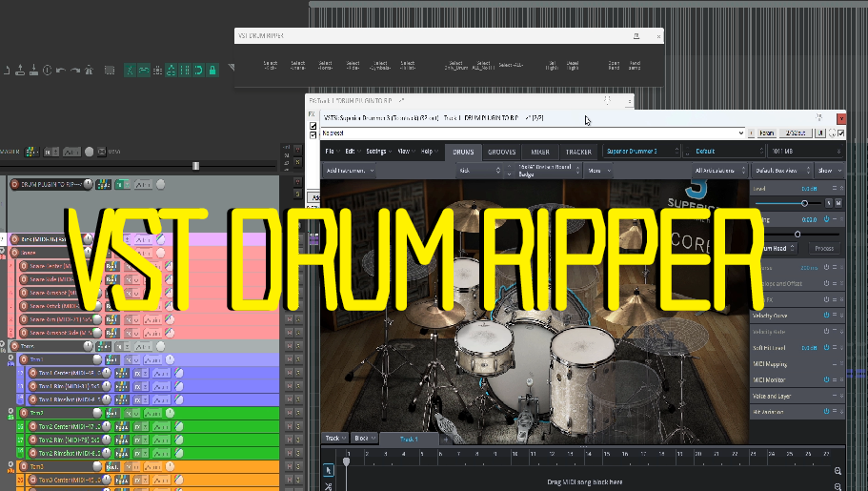Click the UI button in plugin header

coord(820,133)
